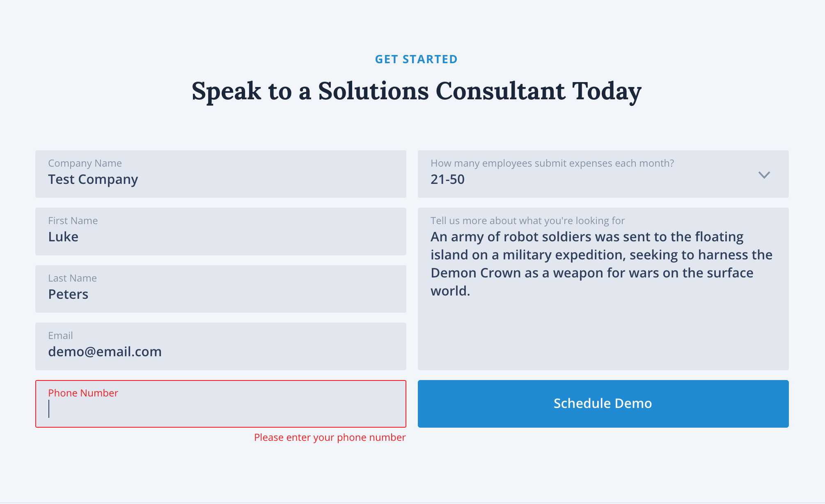This screenshot has width=825, height=504.
Task: Open the employees submit expenses dropdown
Action: 603,174
